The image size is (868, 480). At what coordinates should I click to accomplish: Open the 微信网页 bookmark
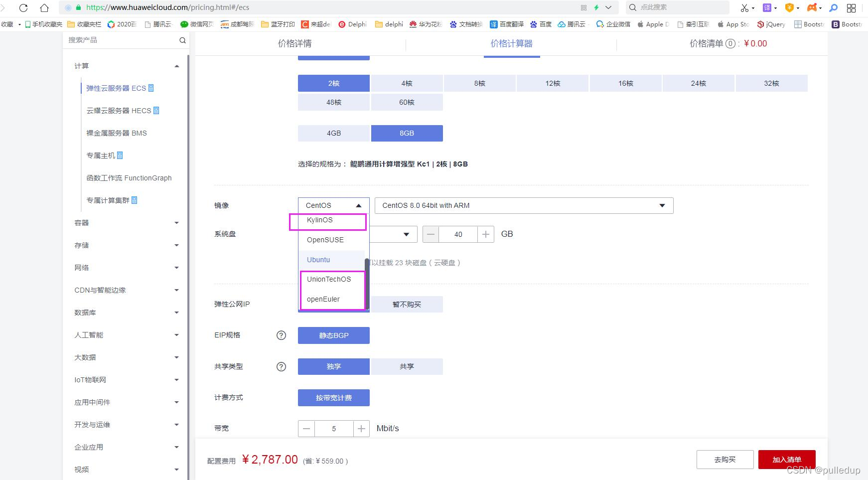pos(197,24)
